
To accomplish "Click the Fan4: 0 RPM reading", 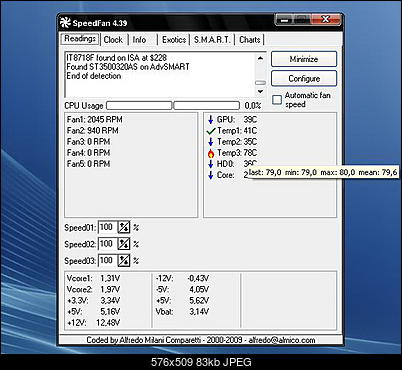I will coord(88,153).
